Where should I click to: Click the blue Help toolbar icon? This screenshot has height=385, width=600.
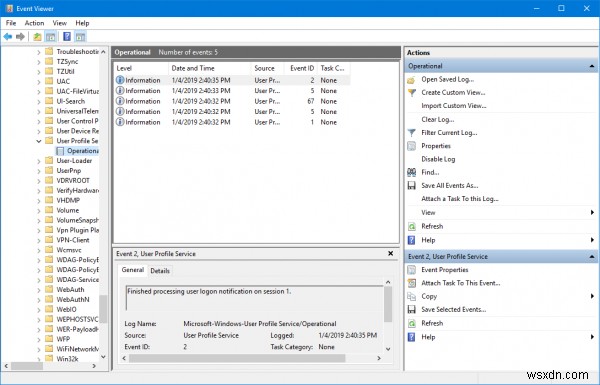(67, 37)
